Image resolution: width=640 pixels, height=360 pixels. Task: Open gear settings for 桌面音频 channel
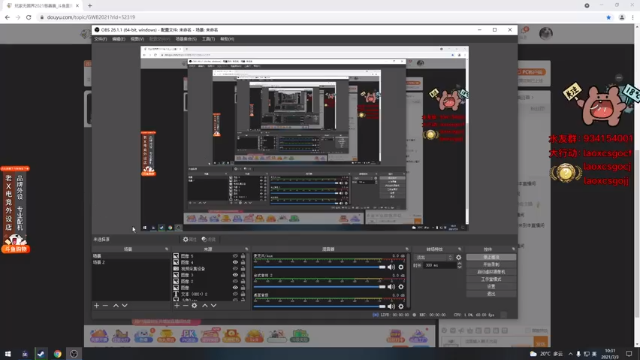point(401,306)
